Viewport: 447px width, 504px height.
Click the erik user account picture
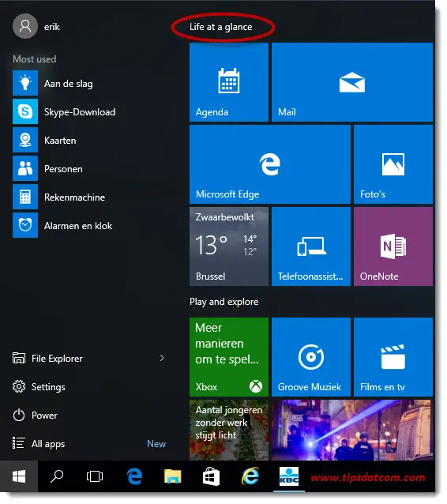[25, 26]
